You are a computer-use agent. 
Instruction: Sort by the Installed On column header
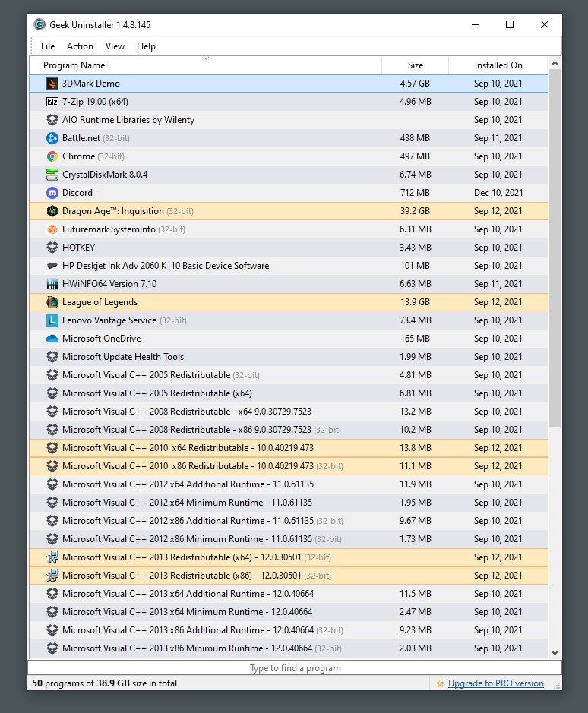click(x=498, y=65)
